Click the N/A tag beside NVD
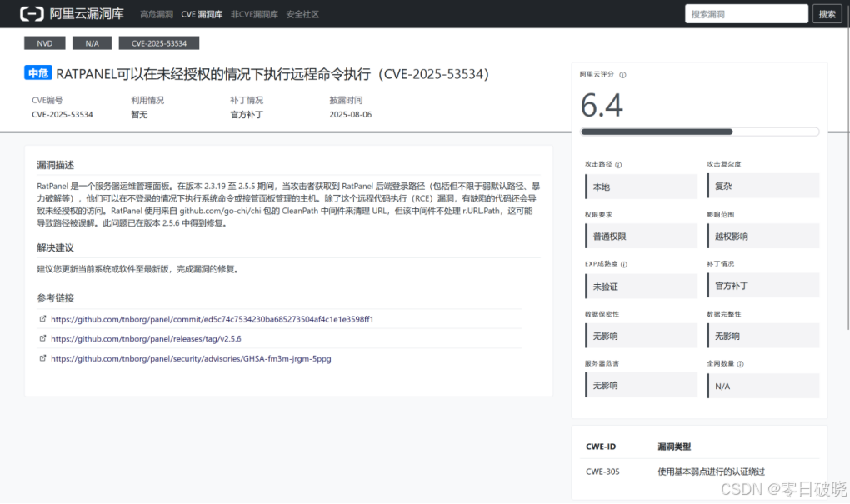This screenshot has width=850, height=504. point(92,43)
